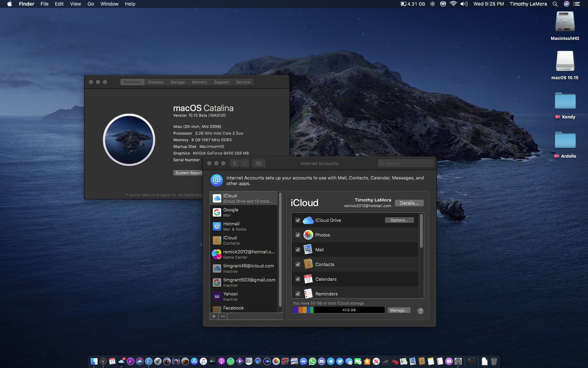Open the Timothy LaMora user menu
The image size is (588, 368).
(x=528, y=4)
